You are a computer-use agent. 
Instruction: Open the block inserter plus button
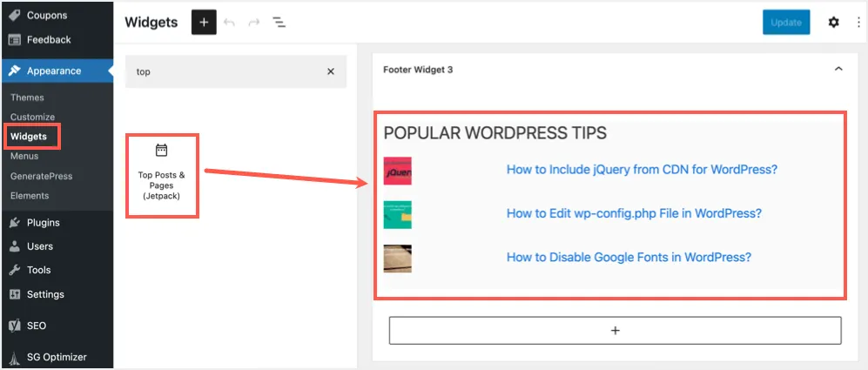coord(204,23)
